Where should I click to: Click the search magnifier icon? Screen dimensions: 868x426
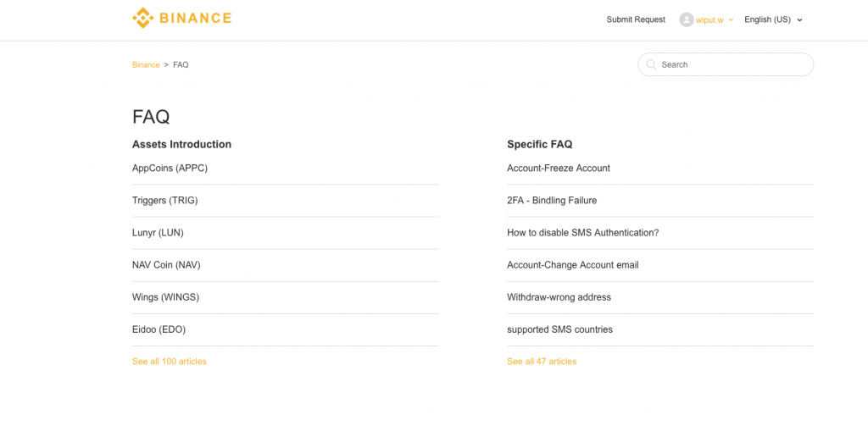651,64
